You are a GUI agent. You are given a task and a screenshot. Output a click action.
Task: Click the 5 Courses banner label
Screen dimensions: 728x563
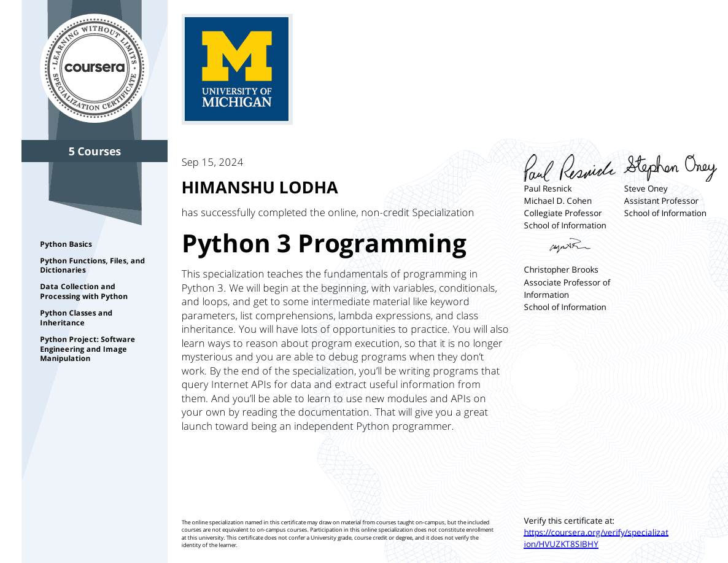(94, 151)
